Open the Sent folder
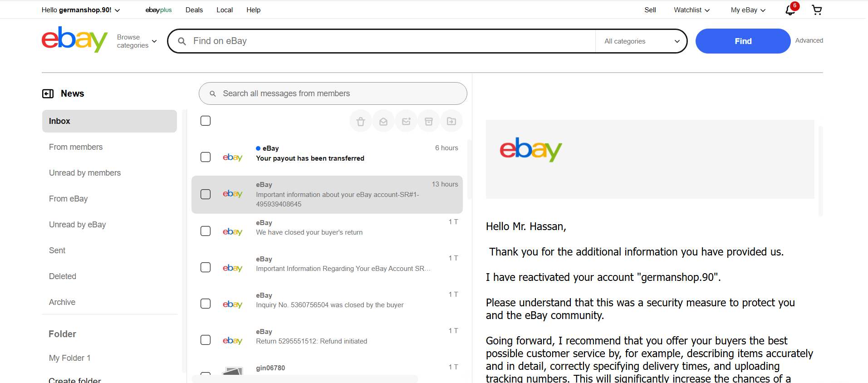Viewport: 868px width, 383px height. 57,250
